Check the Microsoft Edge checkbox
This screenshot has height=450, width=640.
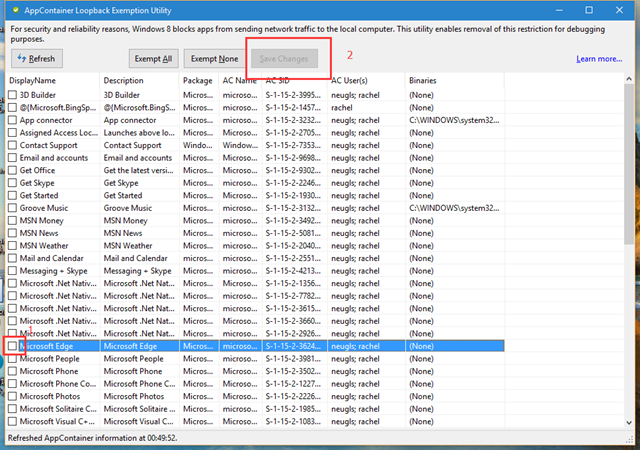(x=12, y=346)
